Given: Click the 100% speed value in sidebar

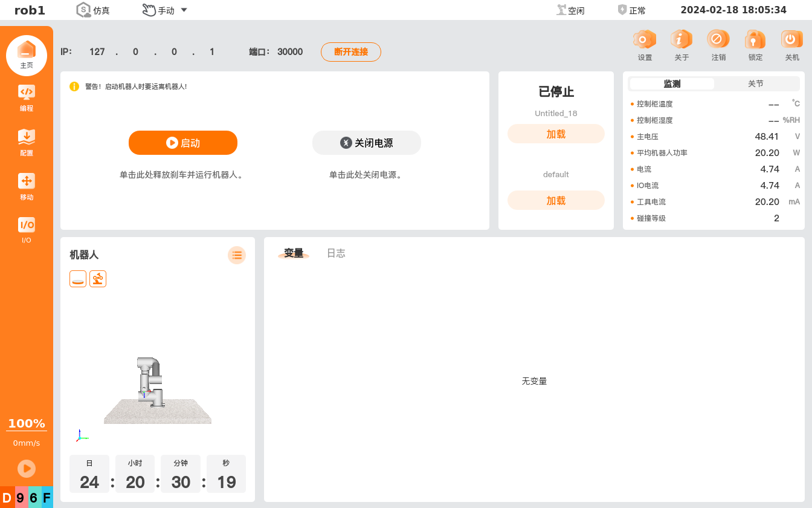Looking at the screenshot, I should pyautogui.click(x=27, y=424).
